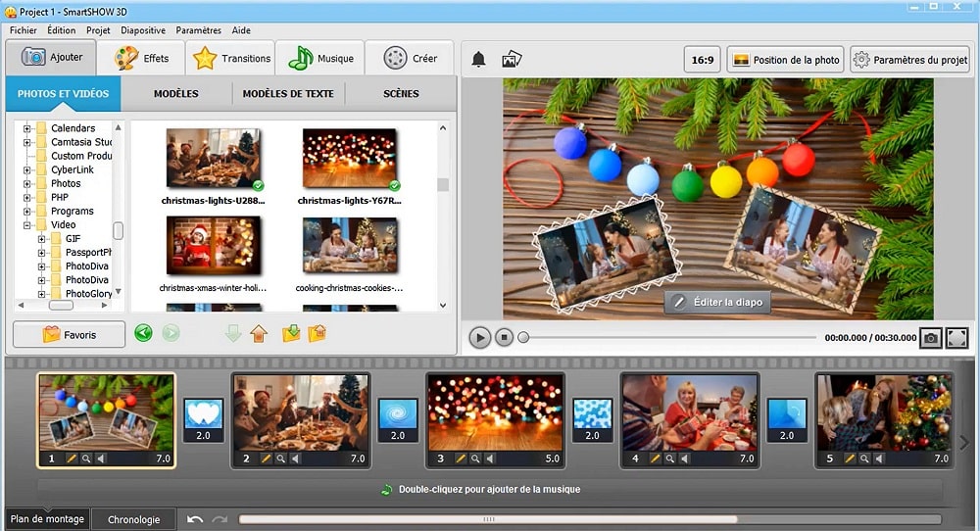This screenshot has height=531, width=980.
Task: Switch preview to fullscreen mode
Action: 956,338
